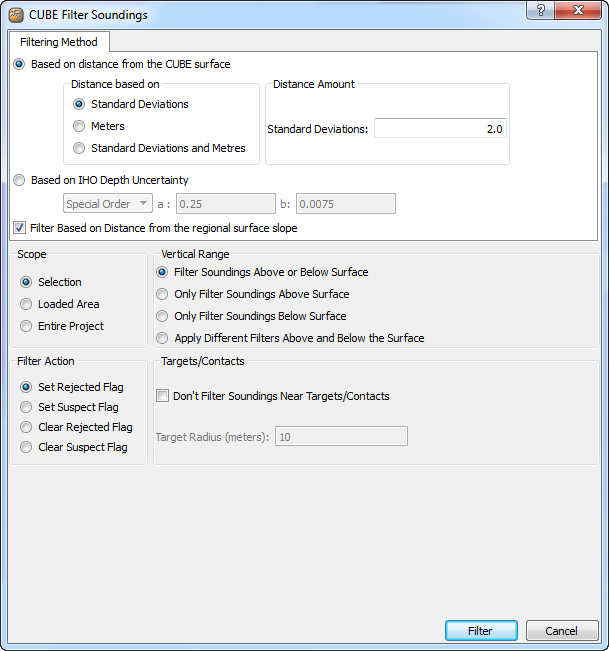
Task: Select the Set Suspect Flag action
Action: pyautogui.click(x=26, y=407)
